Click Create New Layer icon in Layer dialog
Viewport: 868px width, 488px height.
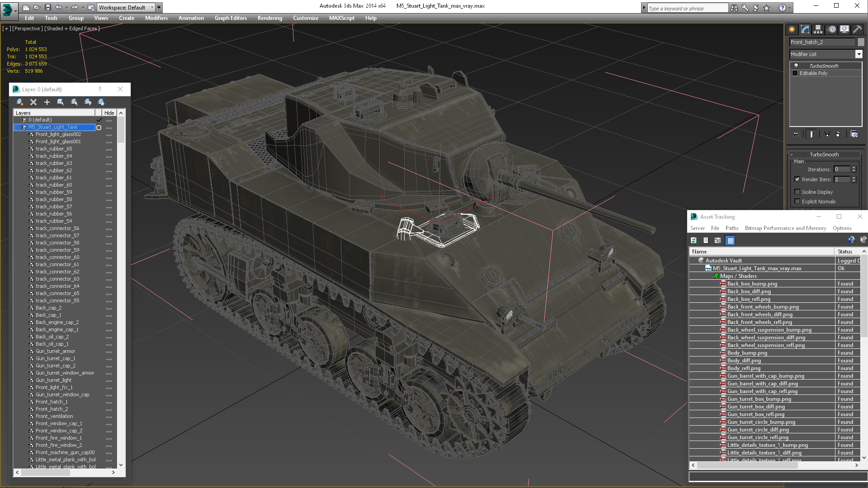[20, 102]
